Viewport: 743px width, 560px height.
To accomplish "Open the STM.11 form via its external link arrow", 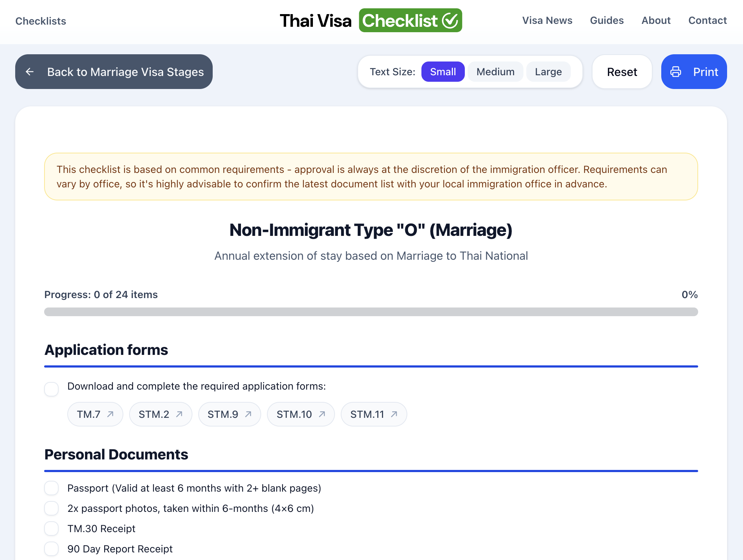I will [x=394, y=414].
